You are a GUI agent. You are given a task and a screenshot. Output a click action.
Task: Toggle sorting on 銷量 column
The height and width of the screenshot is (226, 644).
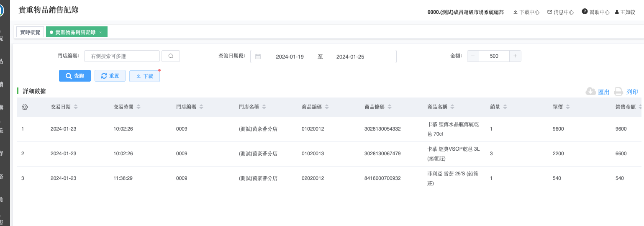[x=505, y=107]
